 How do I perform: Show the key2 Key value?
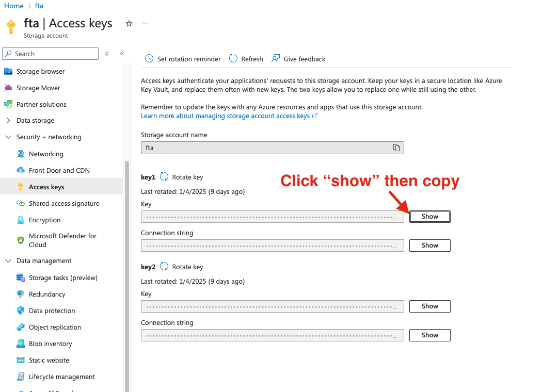[x=430, y=306]
